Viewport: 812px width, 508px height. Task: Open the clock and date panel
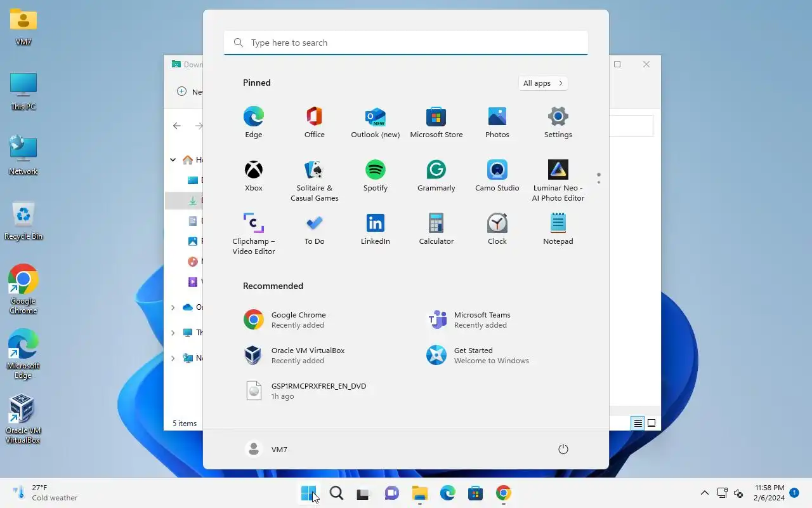(x=769, y=493)
